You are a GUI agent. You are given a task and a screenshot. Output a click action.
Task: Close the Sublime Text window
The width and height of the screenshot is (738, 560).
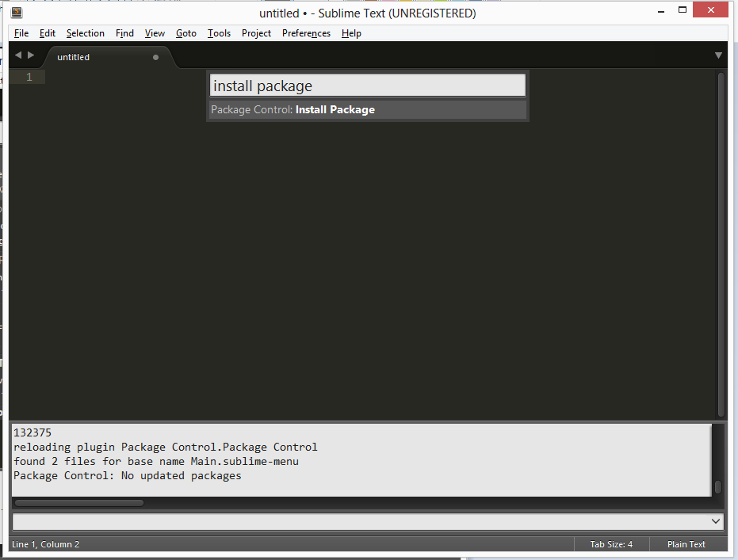(710, 10)
